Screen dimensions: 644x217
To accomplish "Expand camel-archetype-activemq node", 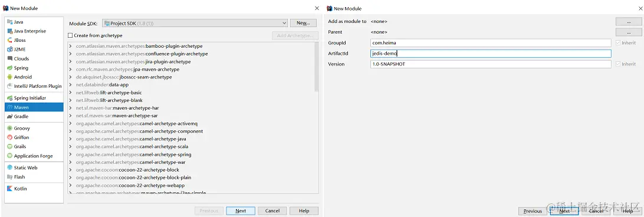I will [71, 123].
